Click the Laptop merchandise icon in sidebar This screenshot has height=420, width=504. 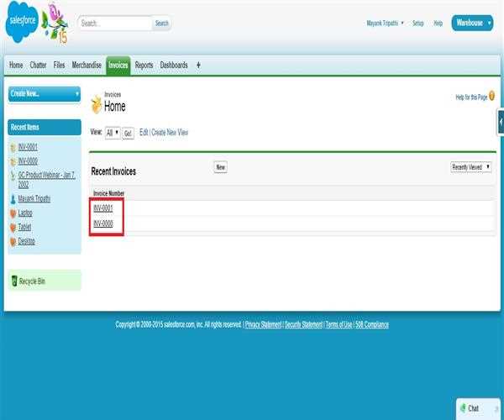13,213
